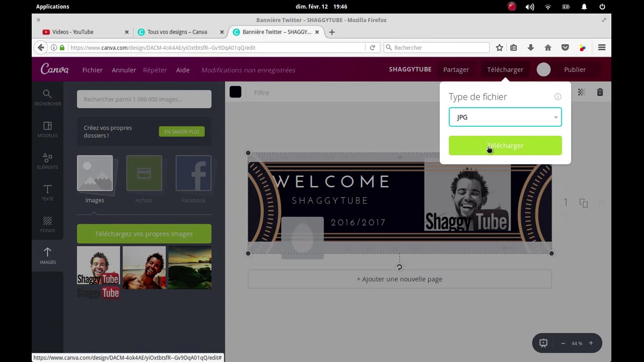The image size is (644, 362).
Task: Open the Images upload sidebar panel
Action: click(48, 256)
